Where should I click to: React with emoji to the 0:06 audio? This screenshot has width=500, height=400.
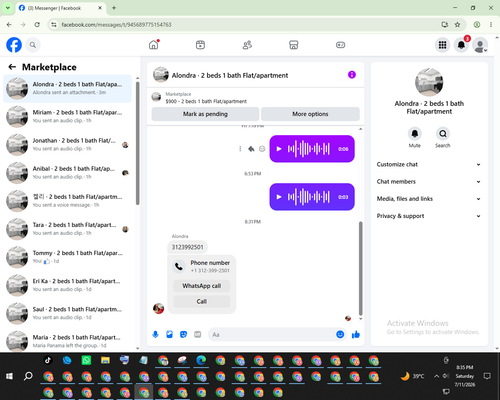(x=262, y=149)
